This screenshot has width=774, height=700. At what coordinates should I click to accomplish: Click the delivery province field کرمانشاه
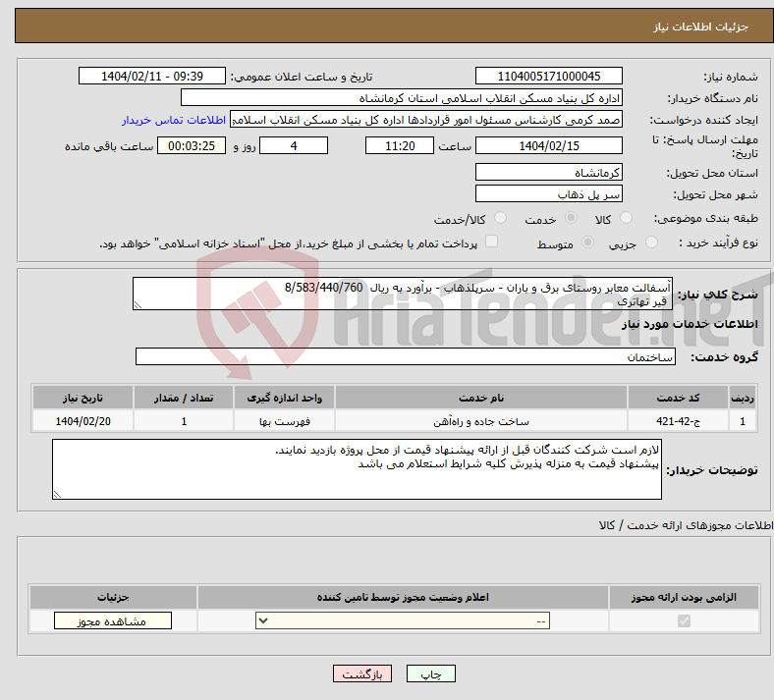pyautogui.click(x=548, y=172)
